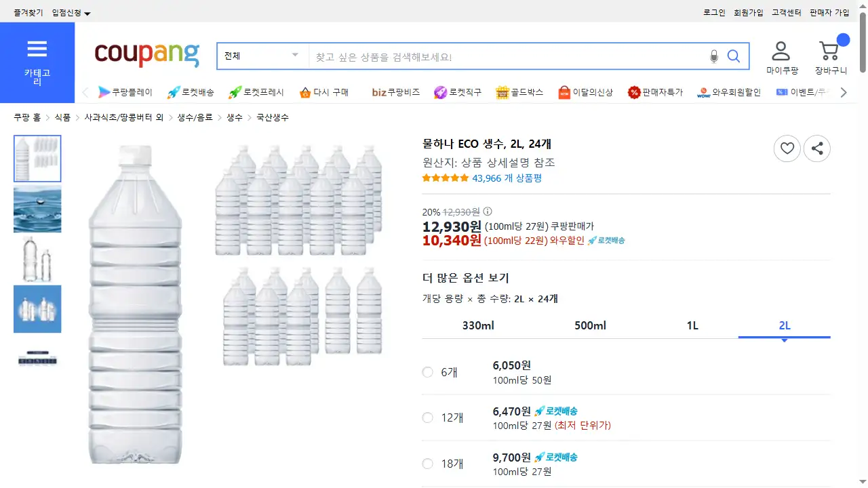This screenshot has height=488, width=868.
Task: Open the partially shown 이벤트 shortcut
Action: [x=803, y=92]
